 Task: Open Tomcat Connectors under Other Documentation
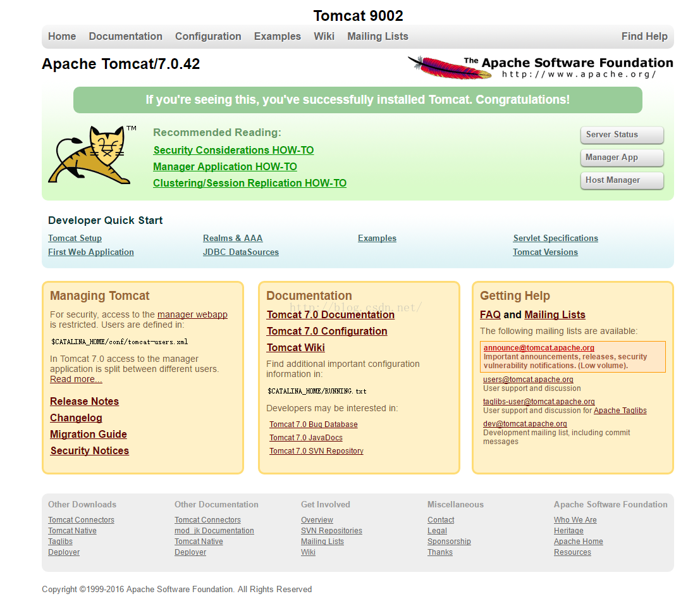pyautogui.click(x=207, y=520)
